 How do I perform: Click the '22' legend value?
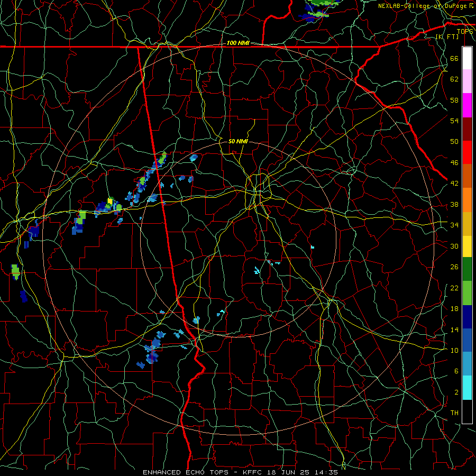(x=454, y=288)
